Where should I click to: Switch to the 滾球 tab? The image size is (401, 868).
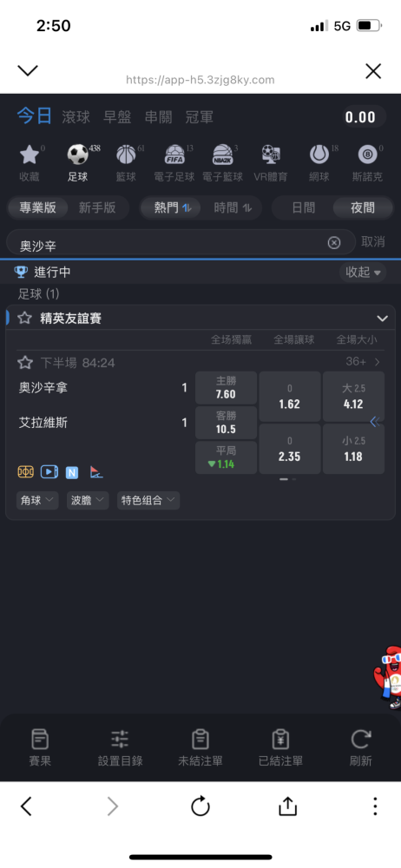(x=76, y=117)
